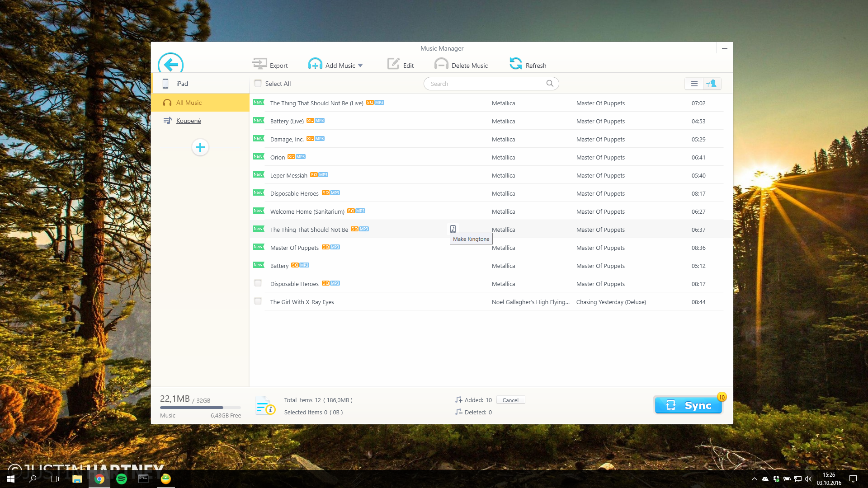The height and width of the screenshot is (488, 868).
Task: Click the Make Ringtone icon
Action: tap(453, 229)
